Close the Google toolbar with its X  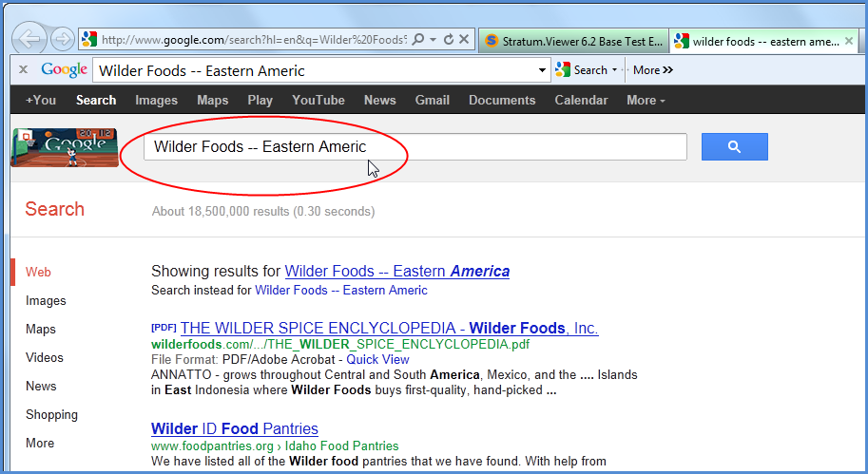tap(23, 69)
